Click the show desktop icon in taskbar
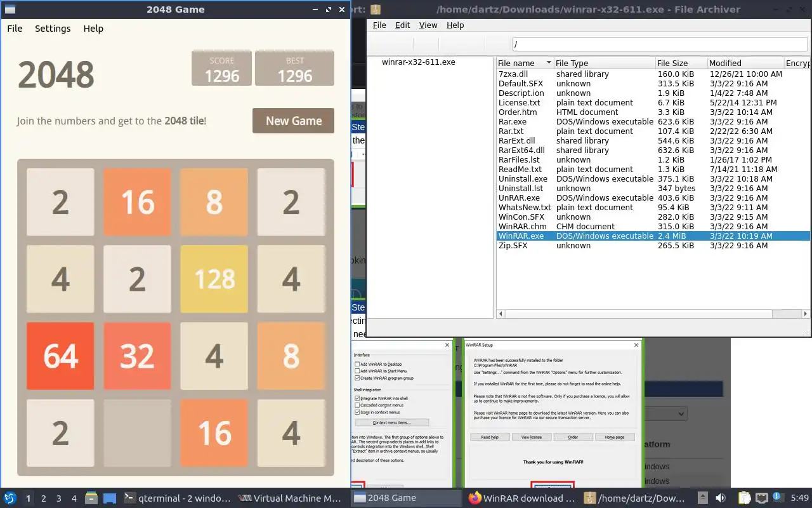Screen dimensions: 812x508 110,498
